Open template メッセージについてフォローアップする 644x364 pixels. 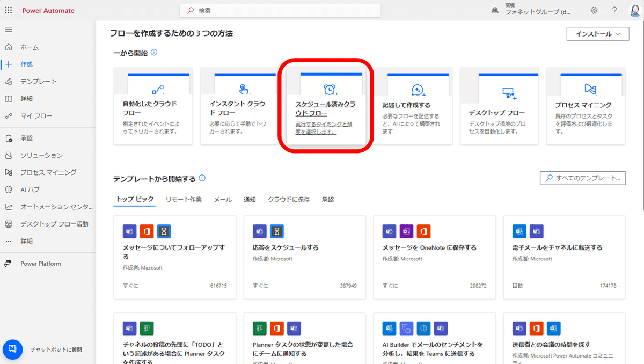(x=175, y=257)
